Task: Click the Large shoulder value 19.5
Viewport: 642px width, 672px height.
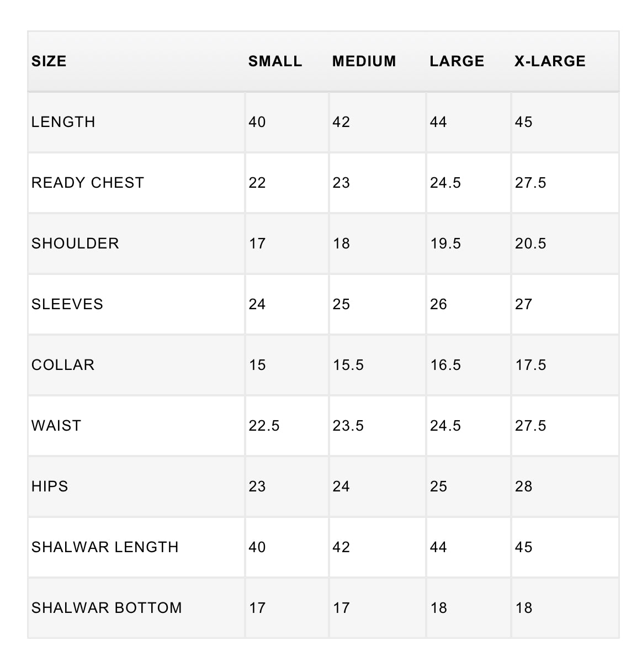Action: coord(445,244)
